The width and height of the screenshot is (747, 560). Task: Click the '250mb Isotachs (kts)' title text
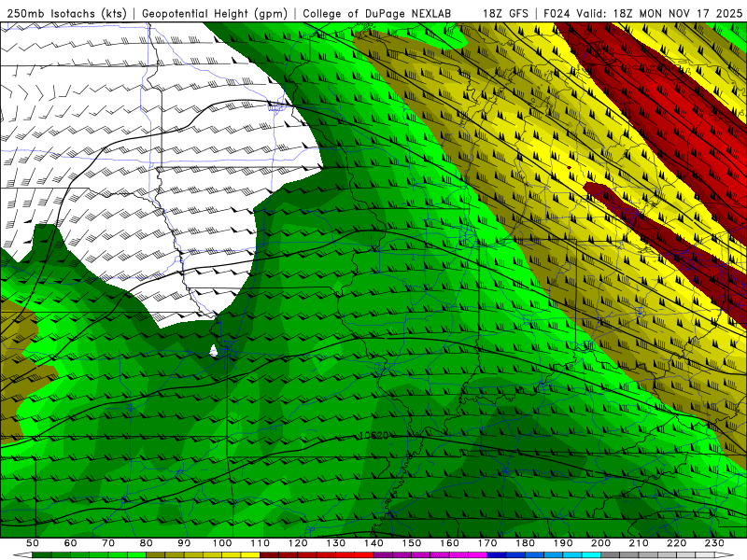66,14
